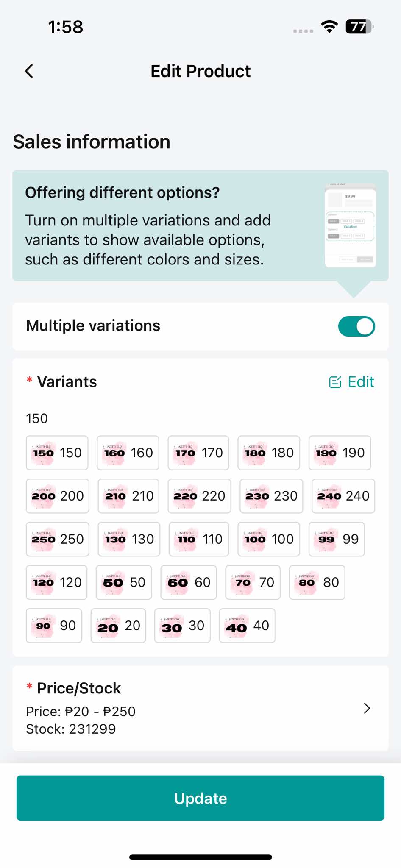This screenshot has height=868, width=401.
Task: Choose the 200 variant chip
Action: click(x=58, y=496)
